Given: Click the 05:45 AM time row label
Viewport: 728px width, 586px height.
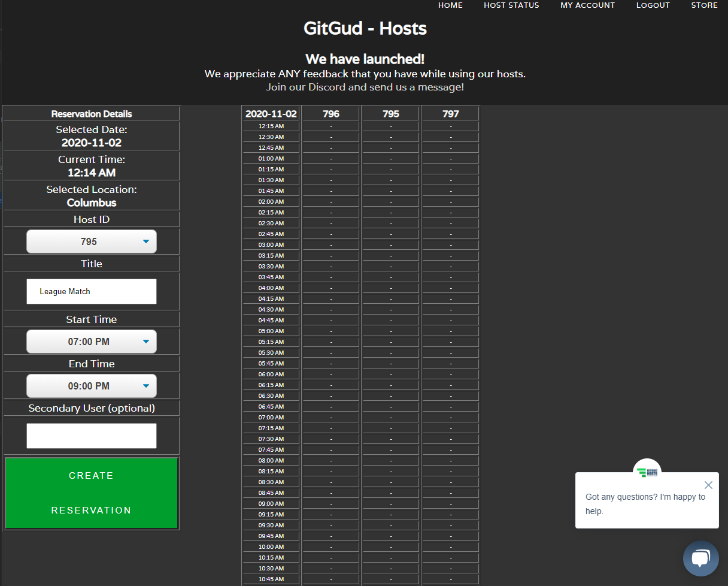Looking at the screenshot, I should click(271, 363).
